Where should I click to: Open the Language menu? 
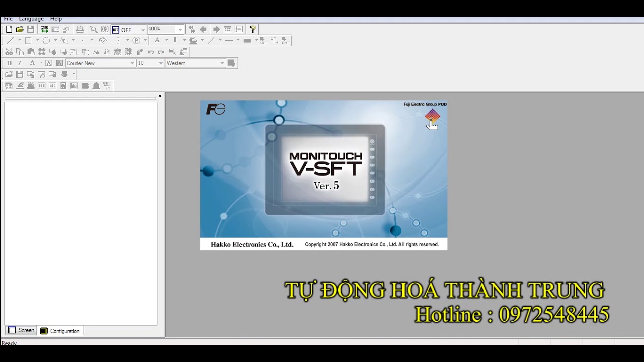pyautogui.click(x=31, y=19)
